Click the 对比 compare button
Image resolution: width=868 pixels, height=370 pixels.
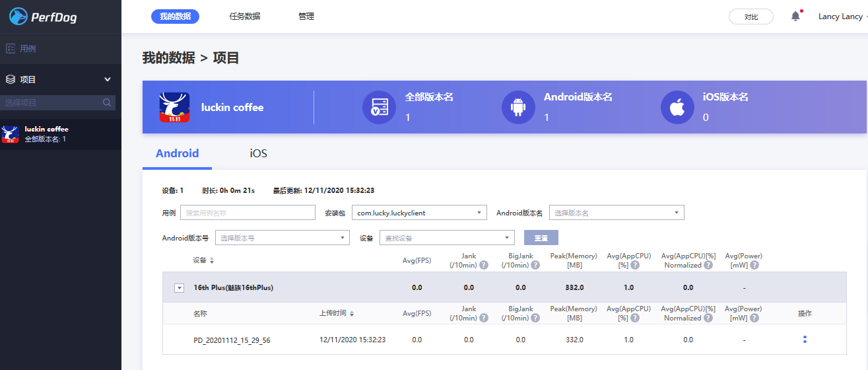(x=751, y=17)
